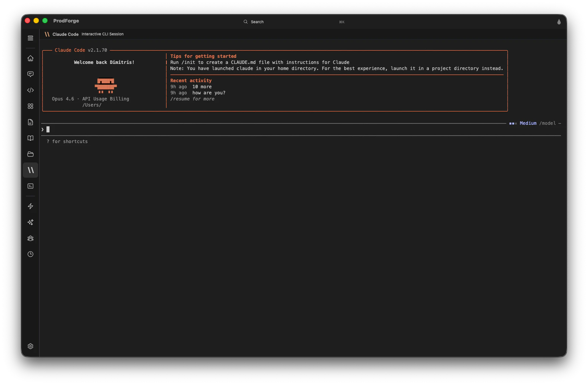The image size is (588, 385).
Task: Open the chat bubble panel
Action: (30, 74)
